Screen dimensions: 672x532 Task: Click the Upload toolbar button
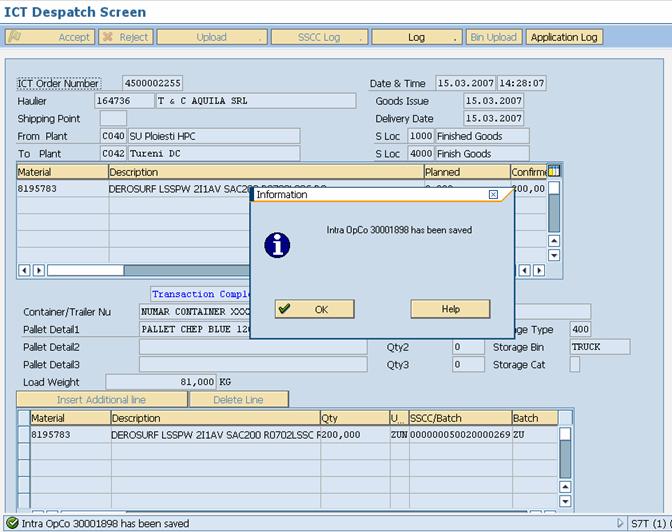point(211,37)
